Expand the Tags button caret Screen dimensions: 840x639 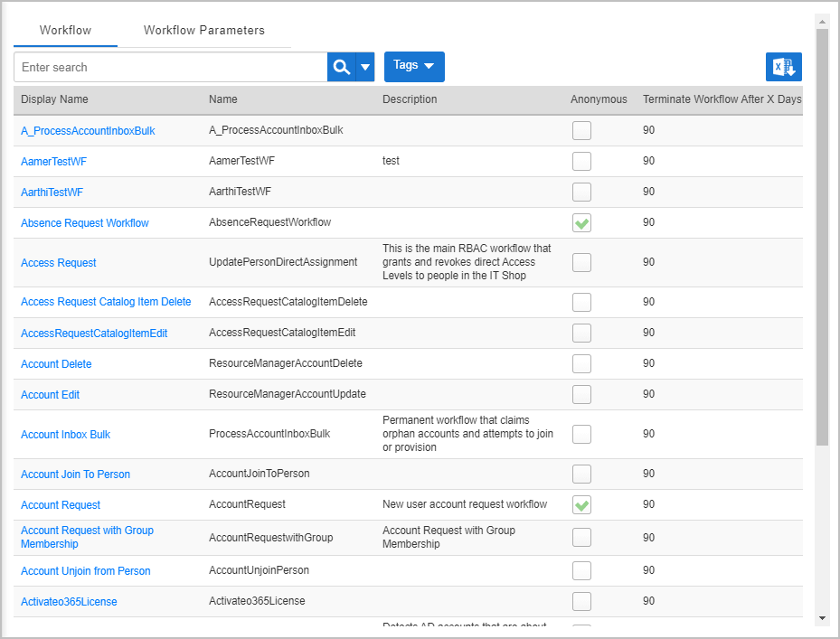tap(428, 67)
